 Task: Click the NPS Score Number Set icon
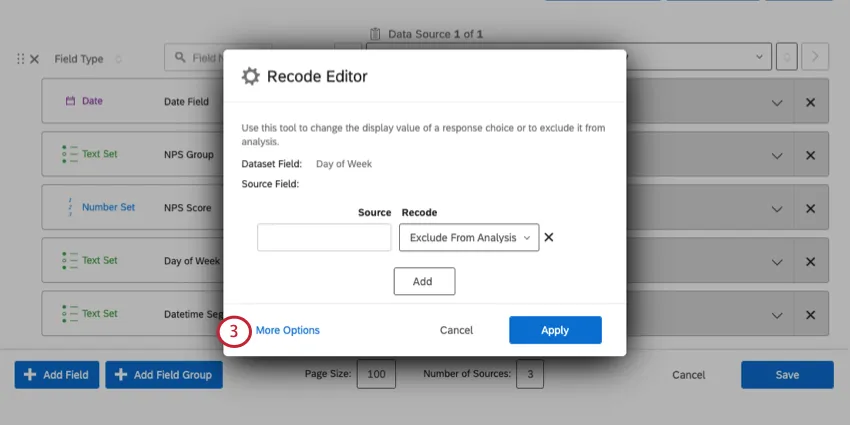point(70,207)
